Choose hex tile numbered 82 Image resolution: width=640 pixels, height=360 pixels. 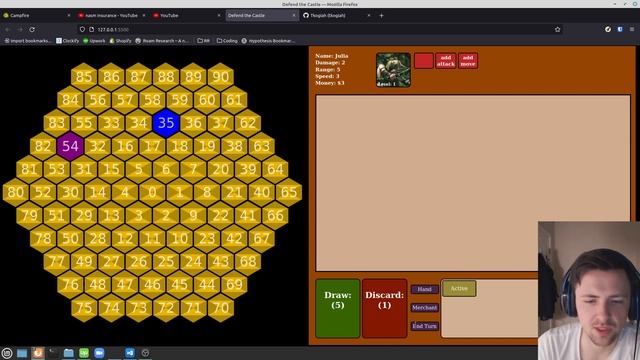pyautogui.click(x=43, y=146)
